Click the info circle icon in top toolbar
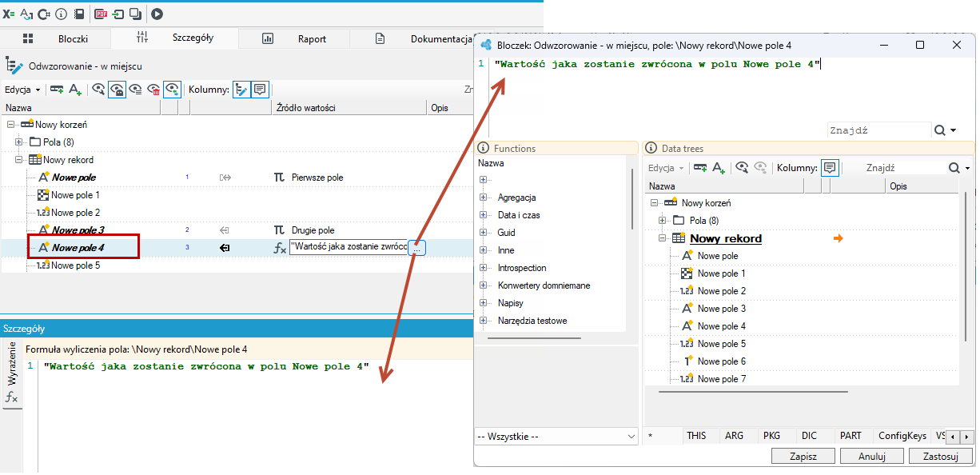 (x=61, y=14)
